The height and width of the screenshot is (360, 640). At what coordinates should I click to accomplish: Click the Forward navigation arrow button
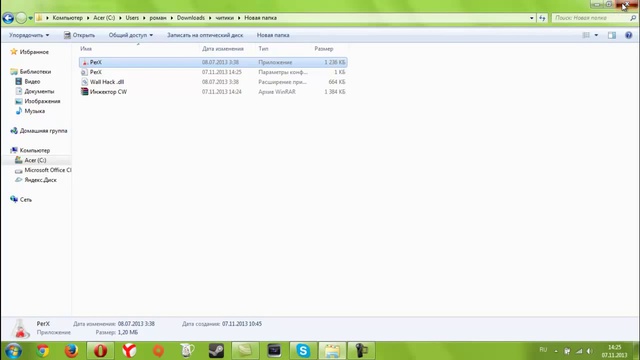[21, 18]
